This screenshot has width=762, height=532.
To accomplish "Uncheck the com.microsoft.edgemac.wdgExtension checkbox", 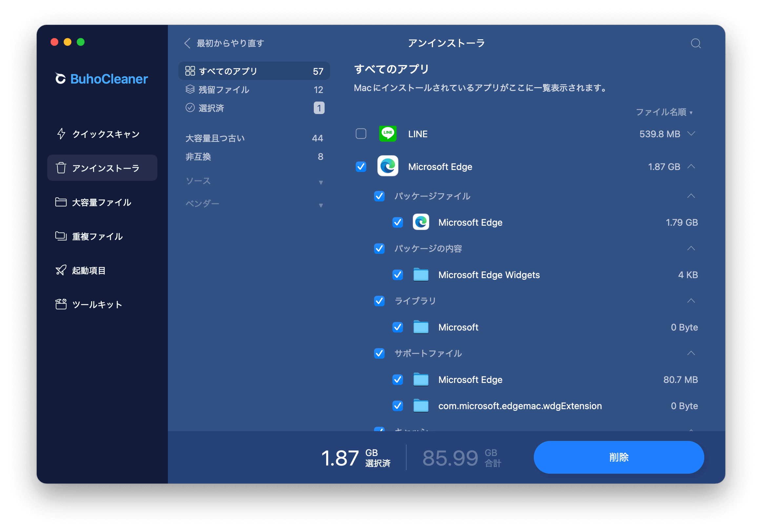I will (398, 405).
